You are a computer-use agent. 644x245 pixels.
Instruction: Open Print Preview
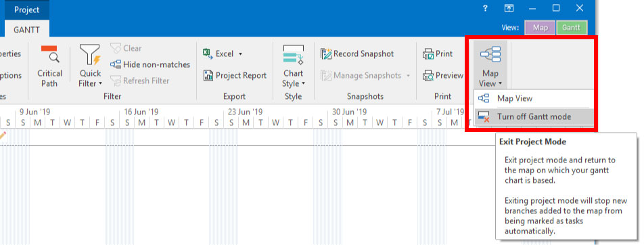click(443, 76)
